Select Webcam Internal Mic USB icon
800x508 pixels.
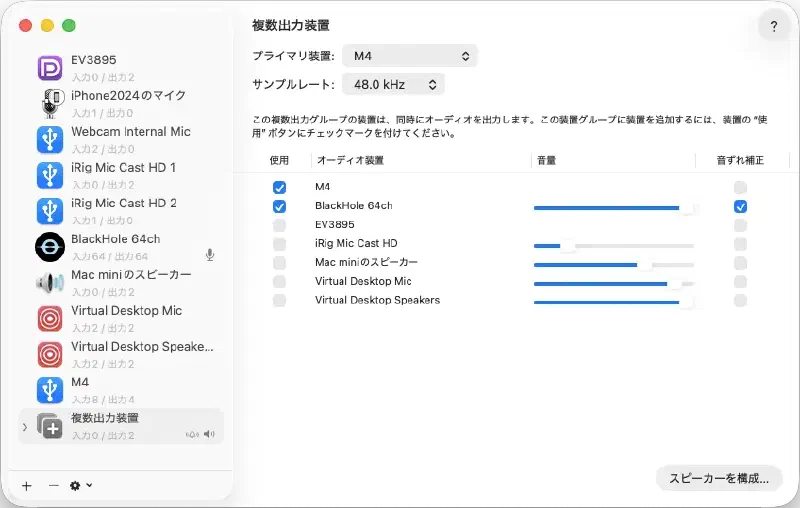click(49, 140)
